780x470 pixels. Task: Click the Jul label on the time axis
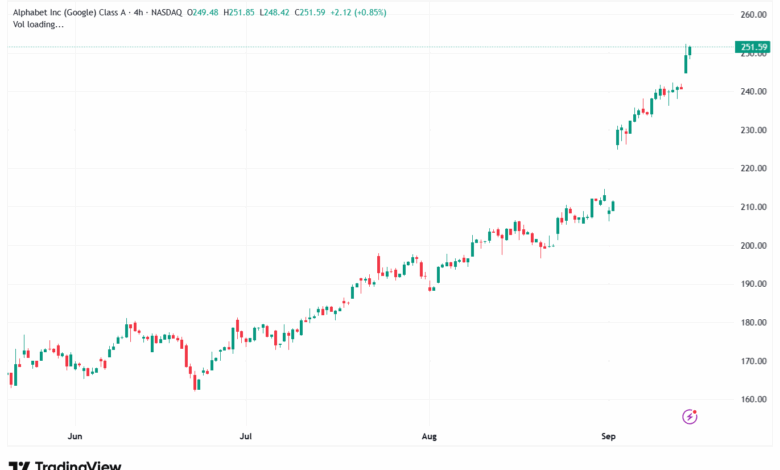pyautogui.click(x=246, y=437)
